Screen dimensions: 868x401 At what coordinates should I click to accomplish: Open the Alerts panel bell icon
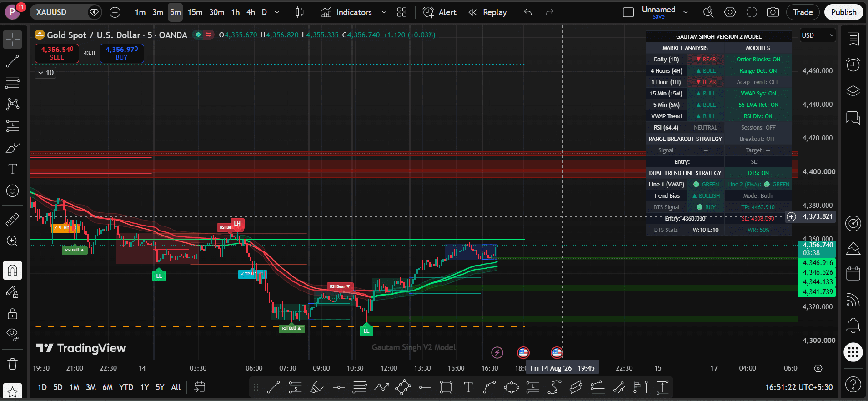click(853, 325)
